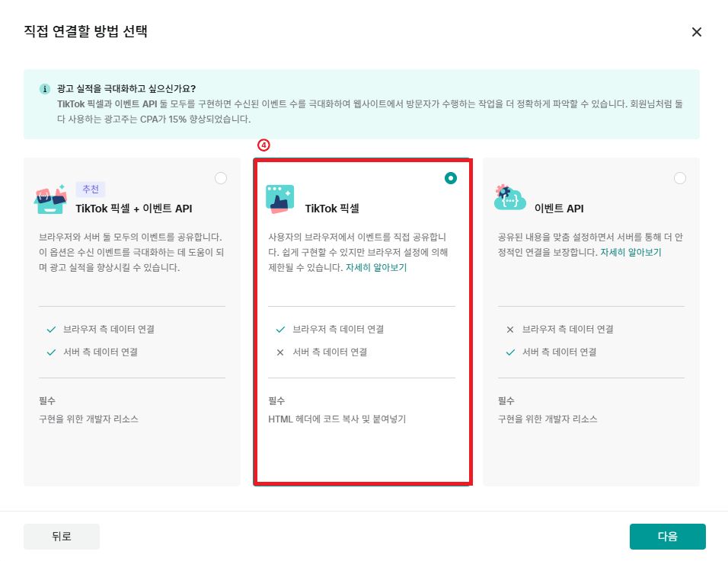This screenshot has height=561, width=728.
Task: Open 자세히 알아보기 link in 이벤트 API card
Action: [631, 253]
